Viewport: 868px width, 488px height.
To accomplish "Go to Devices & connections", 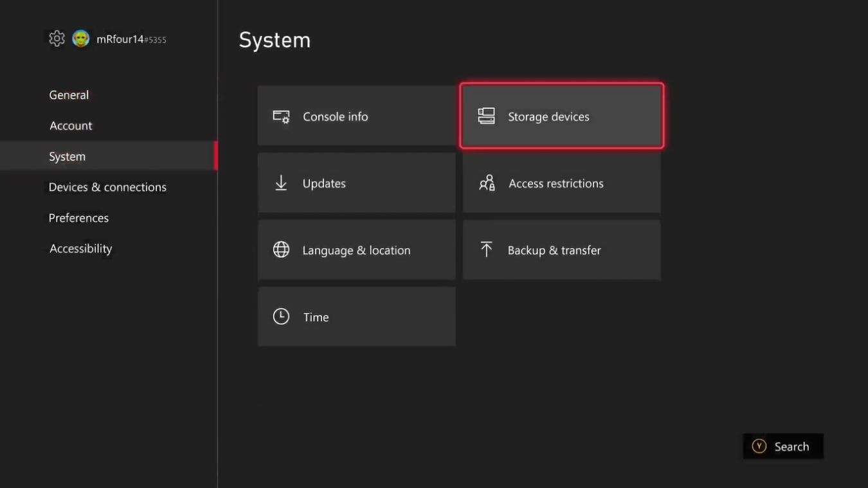I will (x=107, y=187).
